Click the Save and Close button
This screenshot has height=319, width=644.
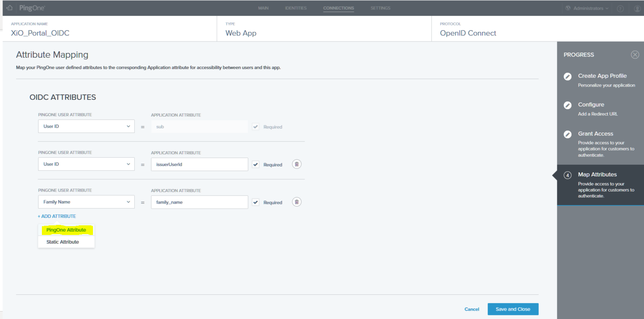513,309
